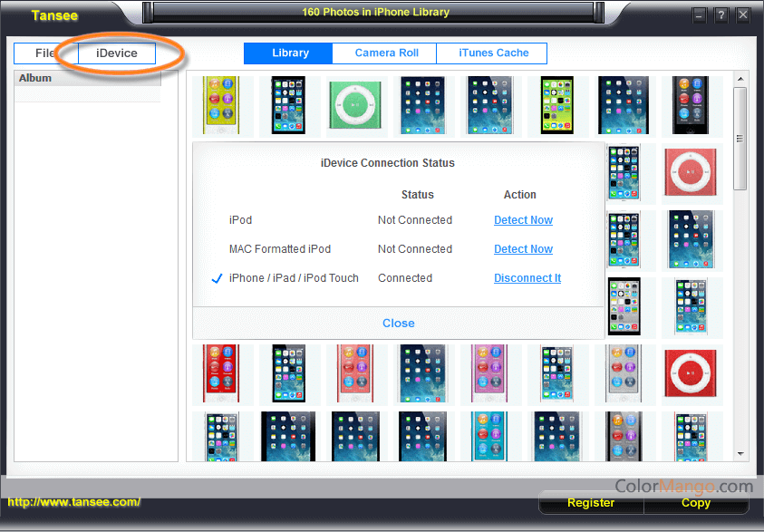The height and width of the screenshot is (532, 764).
Task: Close the iDevice Connection Status panel
Action: (398, 324)
